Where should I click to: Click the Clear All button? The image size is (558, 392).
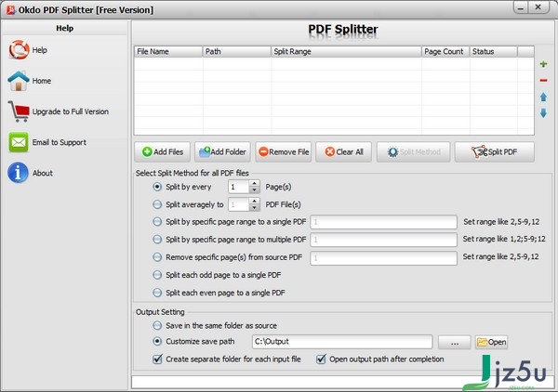(343, 151)
